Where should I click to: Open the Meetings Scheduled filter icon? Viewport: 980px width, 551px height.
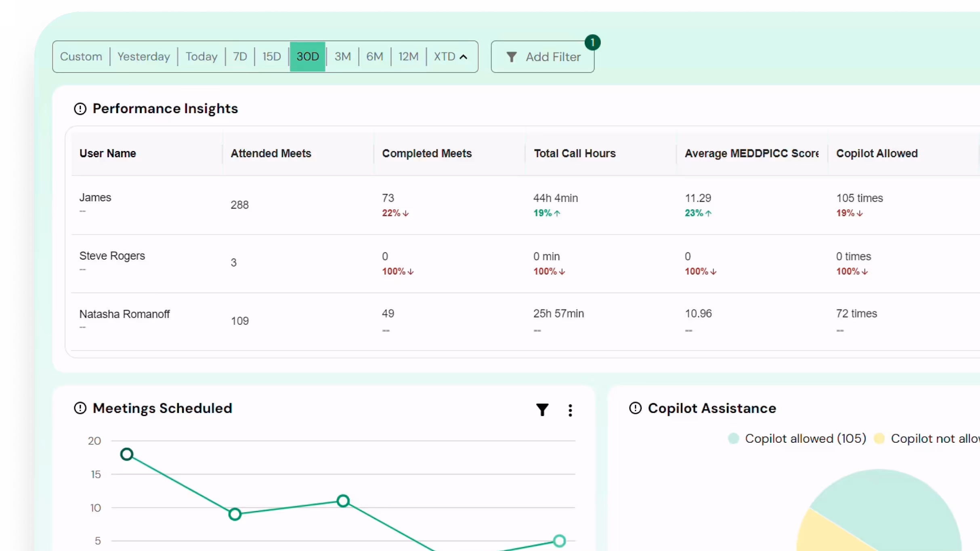click(x=542, y=410)
